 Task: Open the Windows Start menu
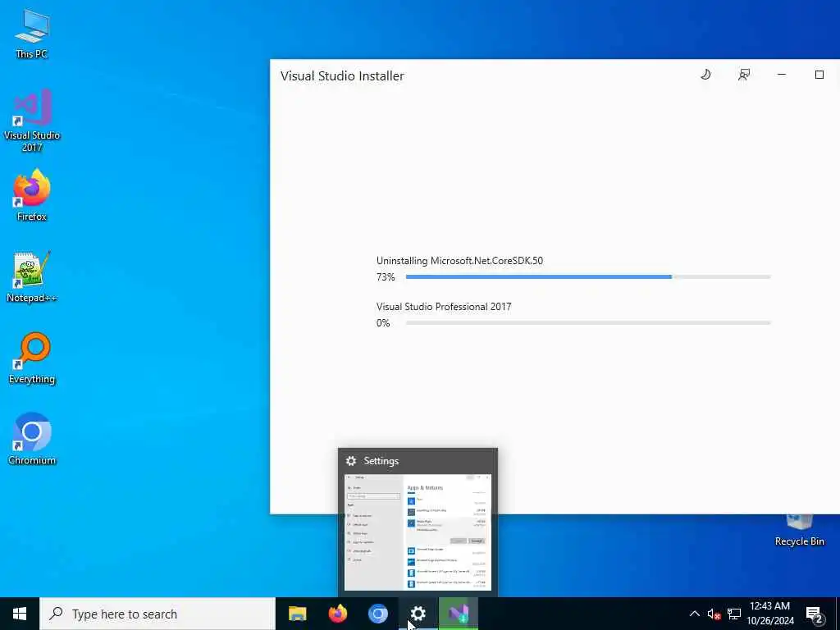(20, 614)
